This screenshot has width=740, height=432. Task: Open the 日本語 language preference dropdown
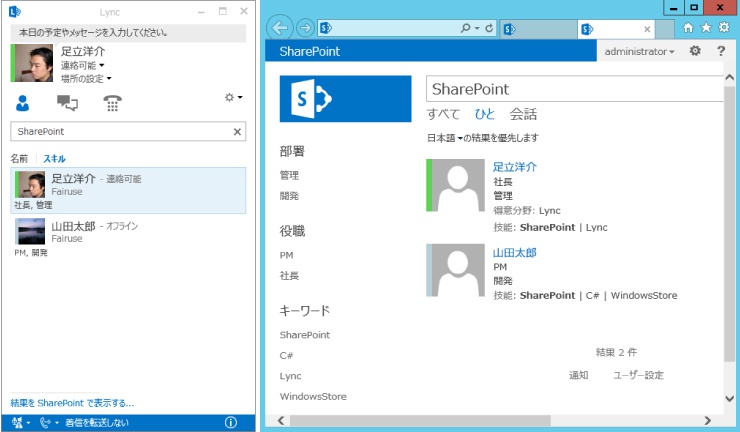coord(445,138)
